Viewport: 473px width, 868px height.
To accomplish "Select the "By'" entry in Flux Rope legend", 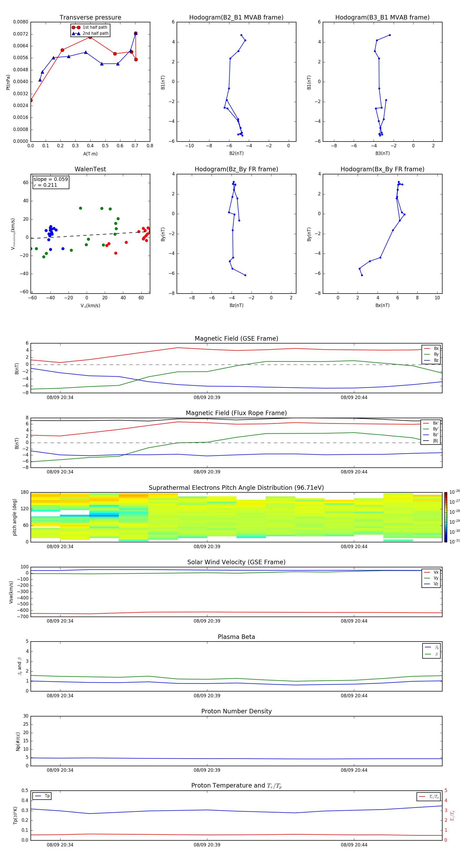I will pyautogui.click(x=431, y=429).
